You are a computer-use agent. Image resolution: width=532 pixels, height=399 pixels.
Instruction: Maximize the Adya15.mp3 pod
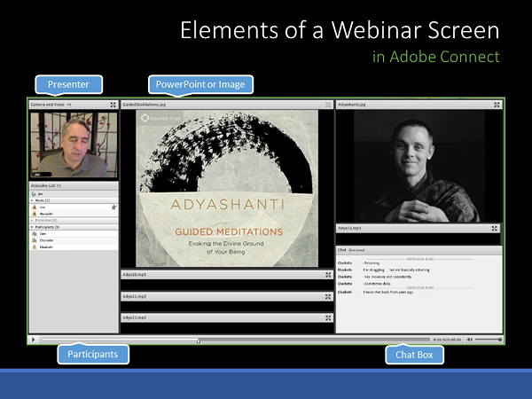pos(495,229)
